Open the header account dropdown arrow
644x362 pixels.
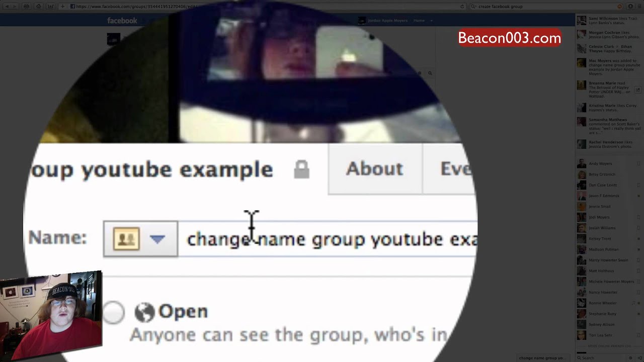(x=431, y=21)
